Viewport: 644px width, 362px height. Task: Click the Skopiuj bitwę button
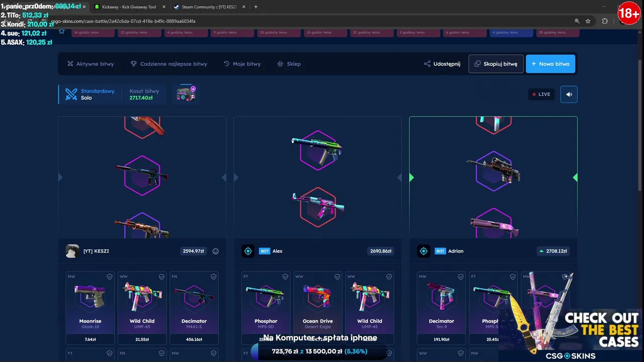(x=496, y=64)
